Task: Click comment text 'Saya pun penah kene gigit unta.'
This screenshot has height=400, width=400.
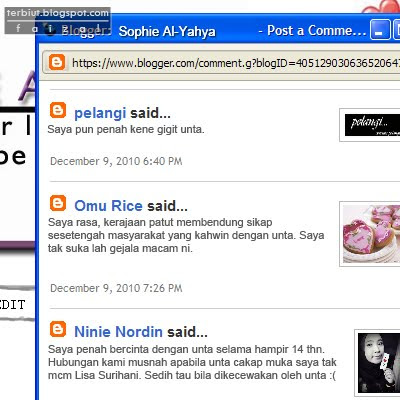Action: (x=126, y=129)
